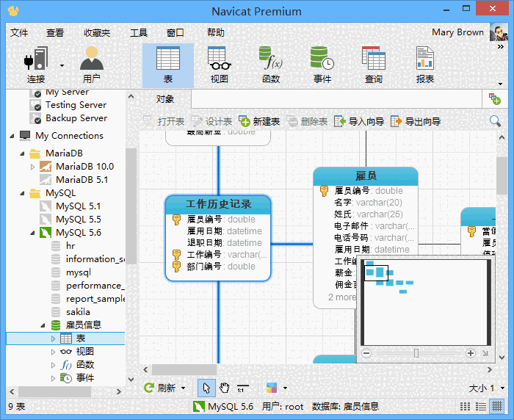Viewport: 514px width, 420px height.
Task: Open the Favorites (收藏夹) menu
Action: 97,32
